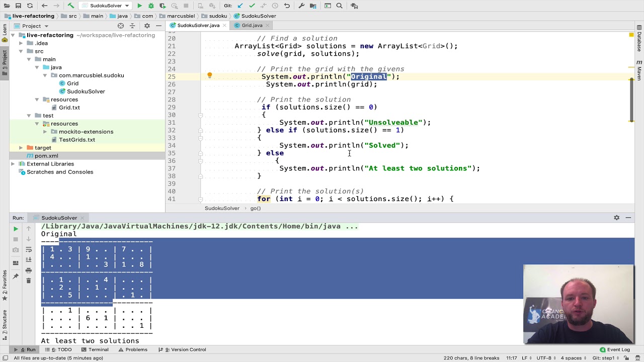Run SudokuSolver with the green toolbar play icon

(139, 6)
